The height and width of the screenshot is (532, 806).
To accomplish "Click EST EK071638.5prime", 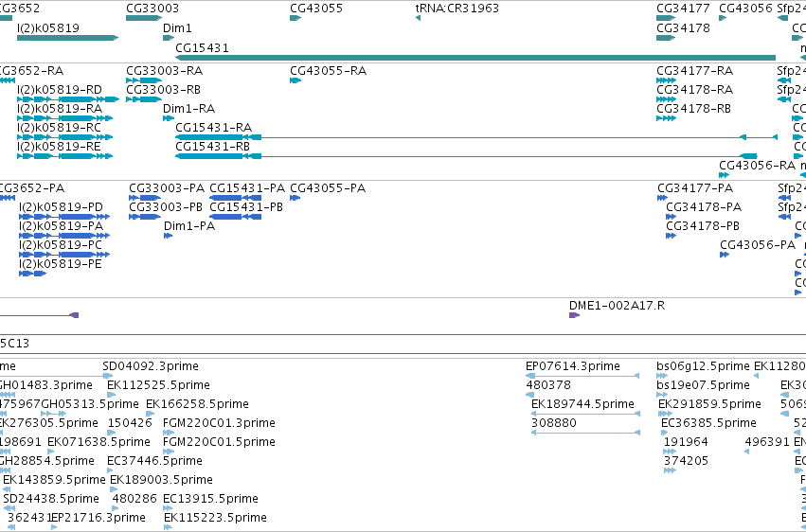I will point(99,442).
